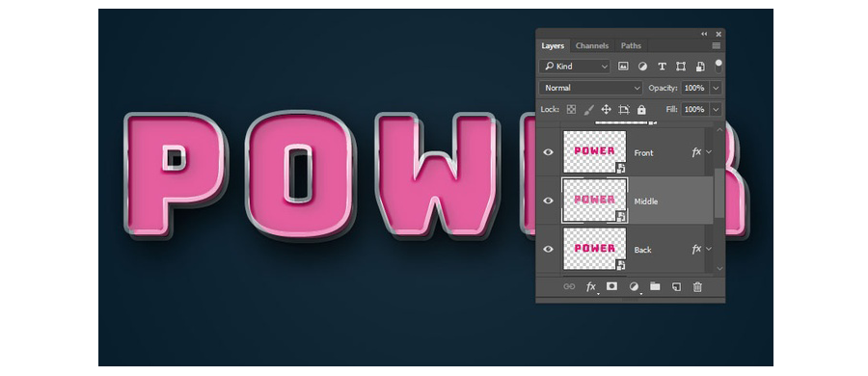This screenshot has height=376, width=868.
Task: Click fx indicator on Back layer
Action: 697,249
